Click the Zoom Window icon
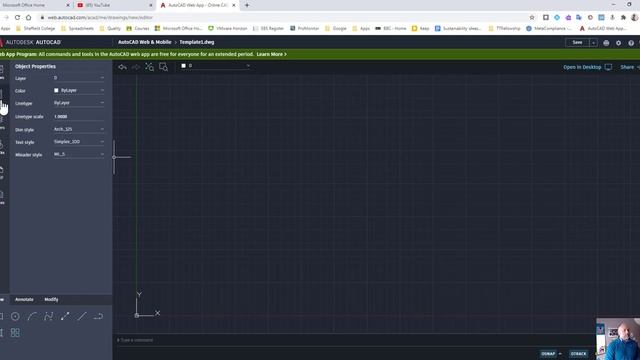Image resolution: width=640 pixels, height=360 pixels. (x=163, y=67)
